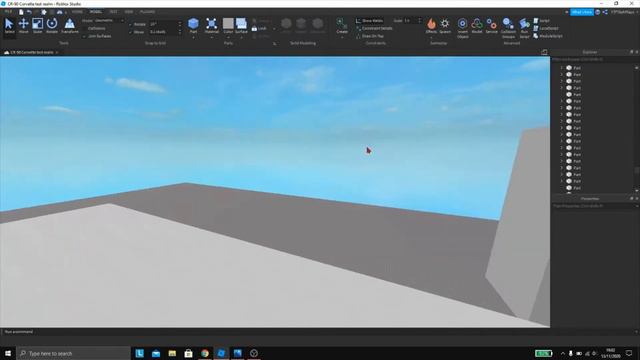The height and width of the screenshot is (360, 640).
Task: Click the Insert Object icon
Action: point(462,24)
